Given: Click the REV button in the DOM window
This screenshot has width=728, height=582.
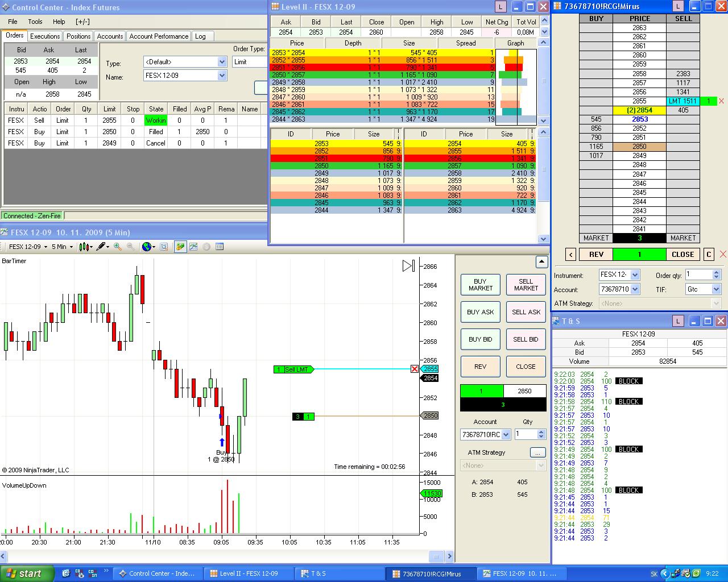Looking at the screenshot, I should 596,255.
